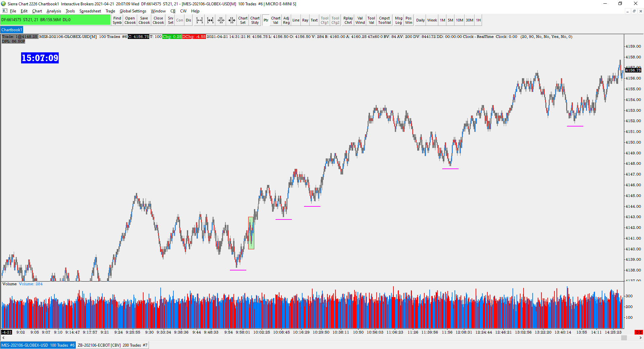Click the green status field showing DF:6614575

[x=55, y=20]
